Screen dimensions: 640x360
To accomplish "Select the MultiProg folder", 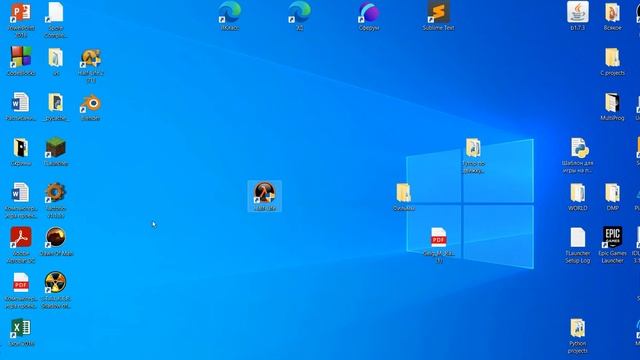I will point(612,107).
